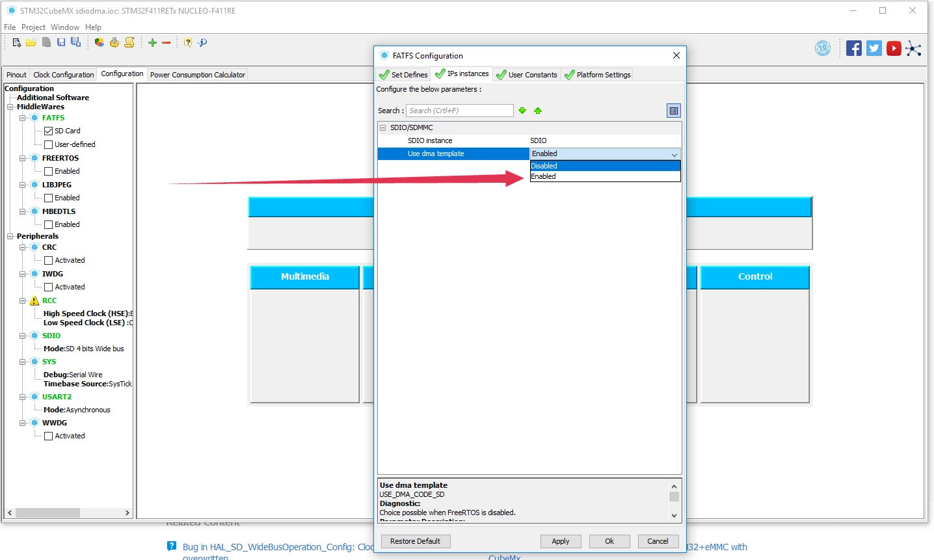Choose Enabled in the dropdown list
Viewport: 934px width, 560px height.
point(605,176)
